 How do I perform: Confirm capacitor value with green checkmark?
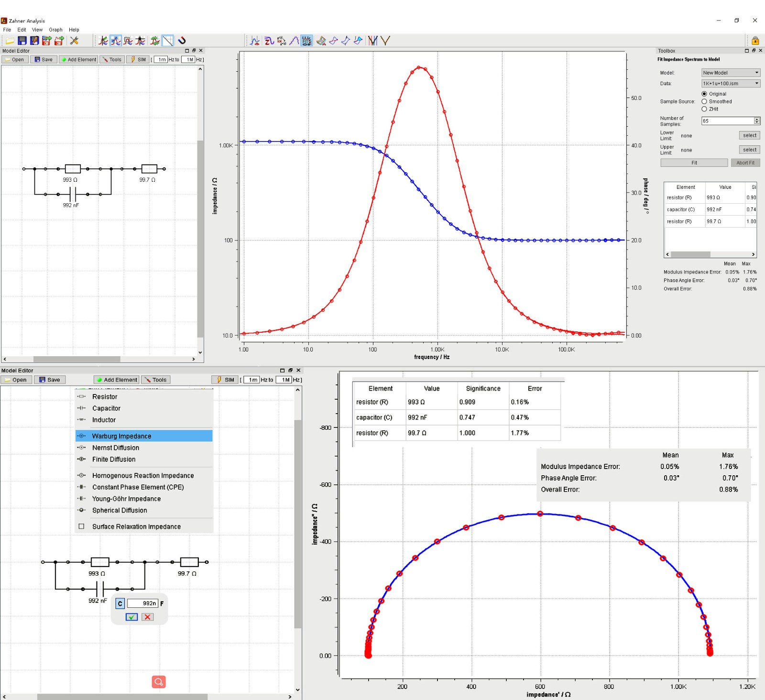click(131, 617)
